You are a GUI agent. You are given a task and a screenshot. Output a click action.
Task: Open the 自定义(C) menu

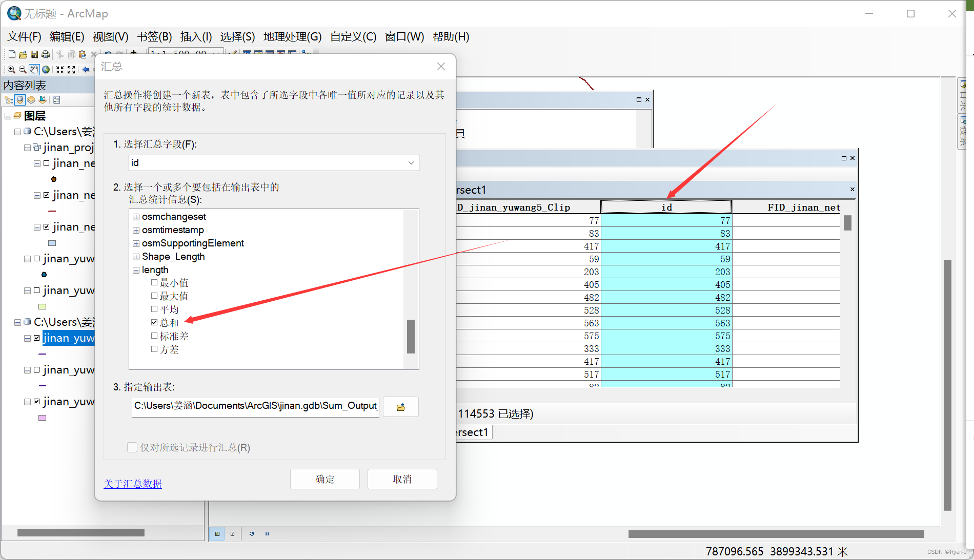click(353, 37)
